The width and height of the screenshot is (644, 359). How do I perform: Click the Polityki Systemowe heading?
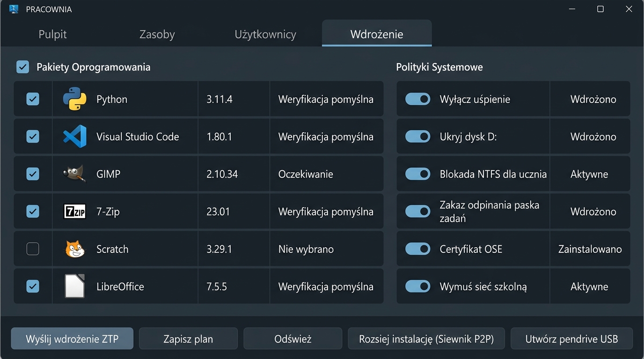[439, 67]
